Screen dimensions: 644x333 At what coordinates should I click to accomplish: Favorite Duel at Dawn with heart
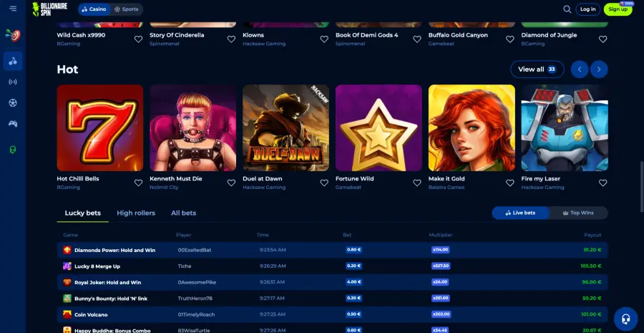(324, 183)
